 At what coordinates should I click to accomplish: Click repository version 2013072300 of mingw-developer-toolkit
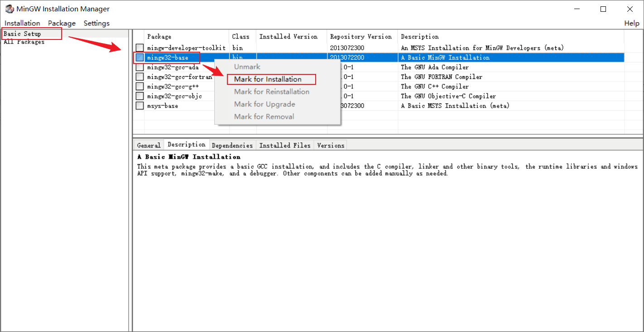(x=347, y=48)
